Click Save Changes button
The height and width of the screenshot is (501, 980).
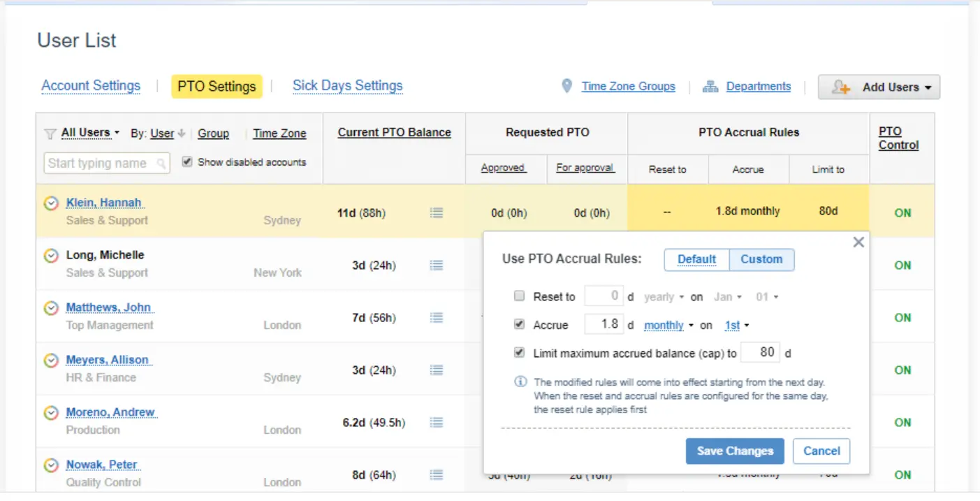click(x=735, y=451)
